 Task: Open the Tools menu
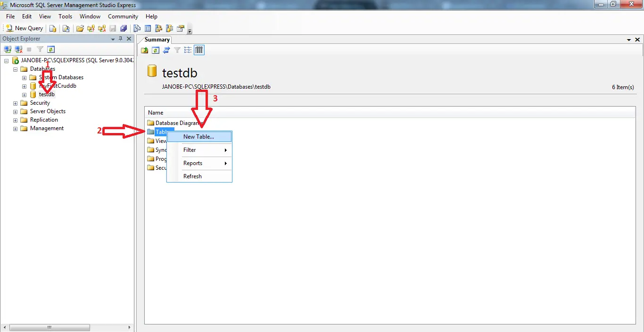66,17
